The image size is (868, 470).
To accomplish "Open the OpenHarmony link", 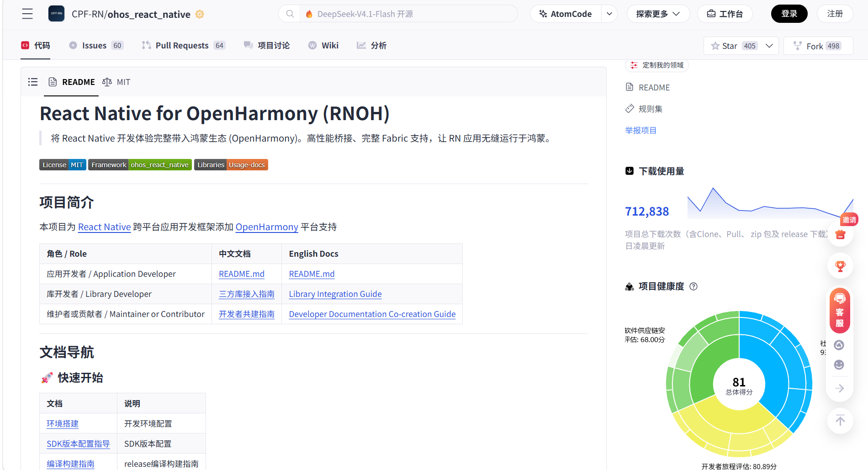I will pos(267,227).
